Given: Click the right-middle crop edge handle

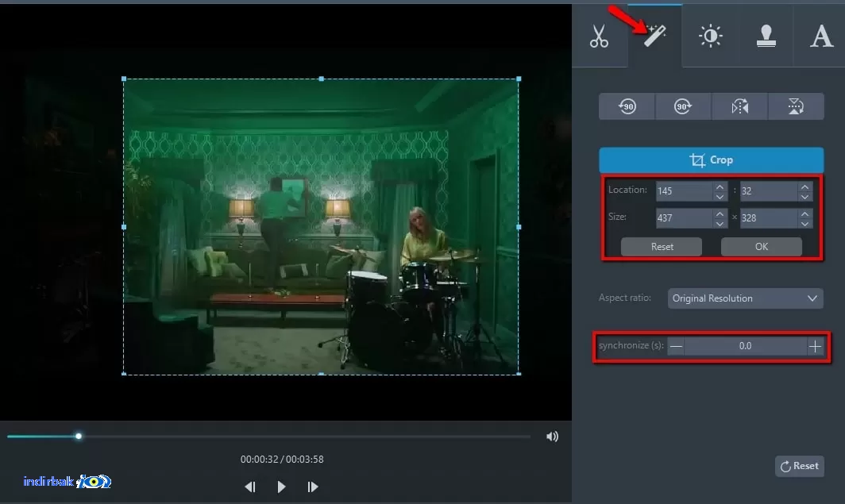Looking at the screenshot, I should [519, 227].
